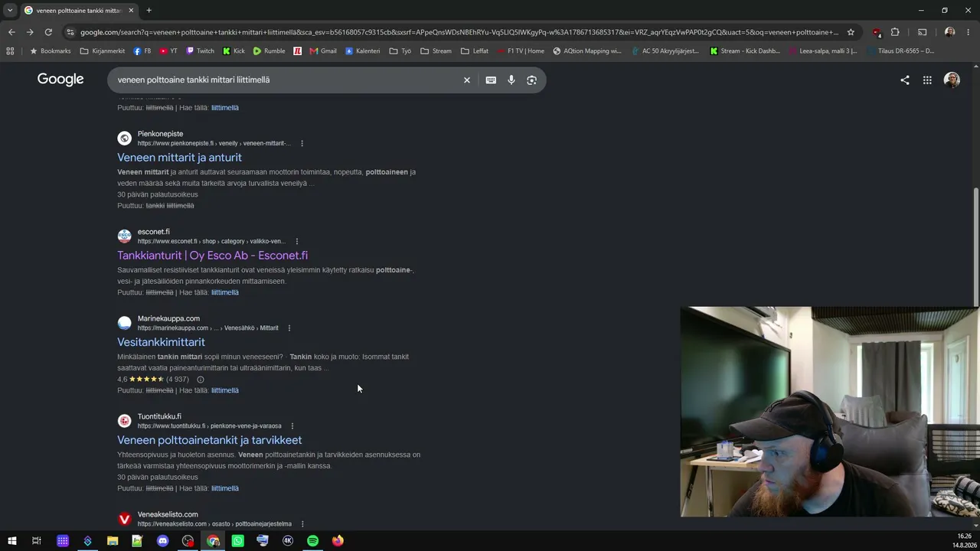Start a voice search with the microphone

511,80
